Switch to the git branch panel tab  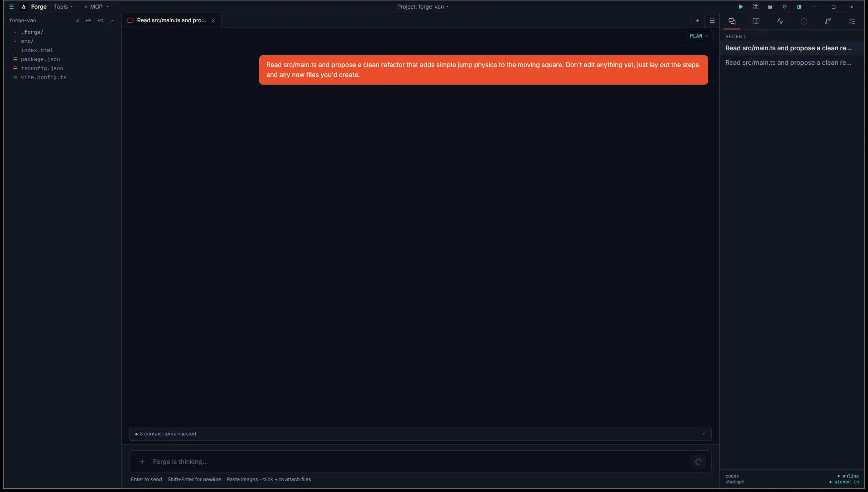[828, 21]
